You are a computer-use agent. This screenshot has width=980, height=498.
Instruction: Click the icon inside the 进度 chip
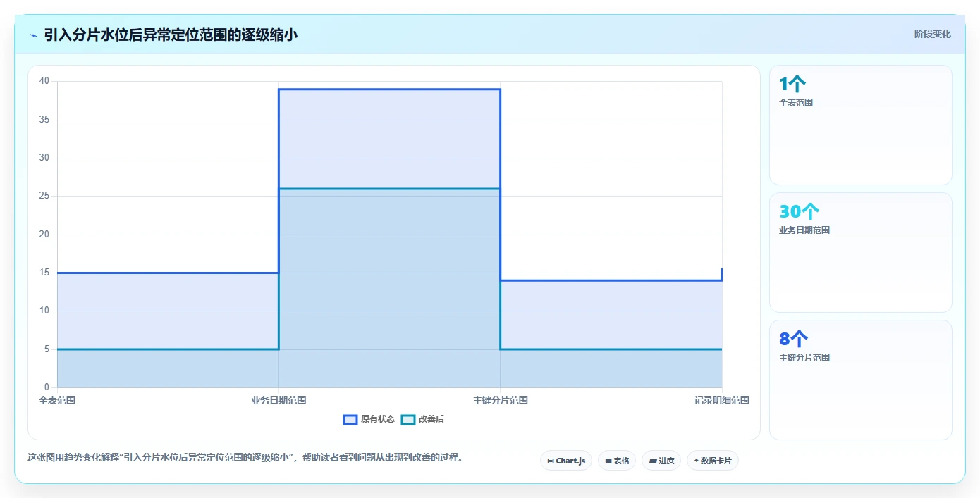click(x=653, y=461)
